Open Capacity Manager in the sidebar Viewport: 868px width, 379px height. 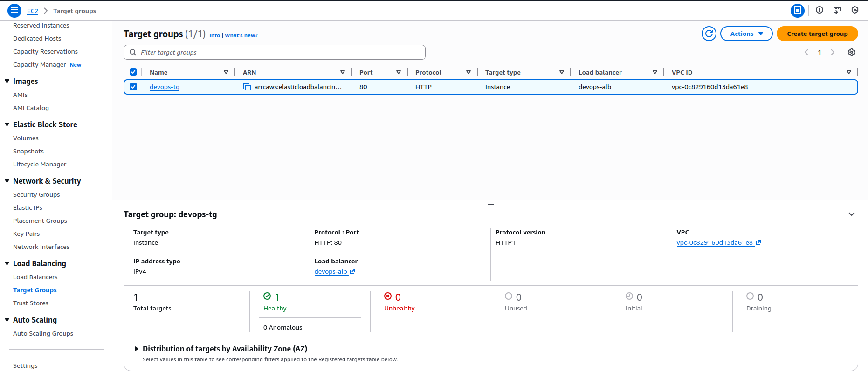point(40,64)
